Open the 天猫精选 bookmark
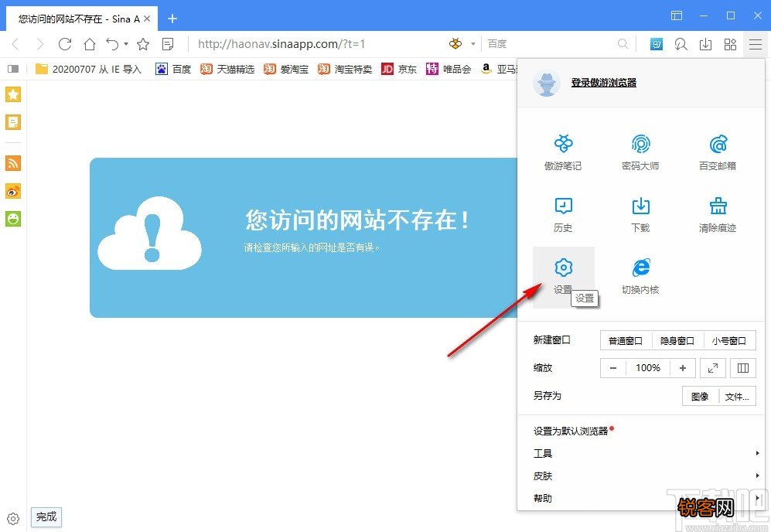 pyautogui.click(x=227, y=69)
